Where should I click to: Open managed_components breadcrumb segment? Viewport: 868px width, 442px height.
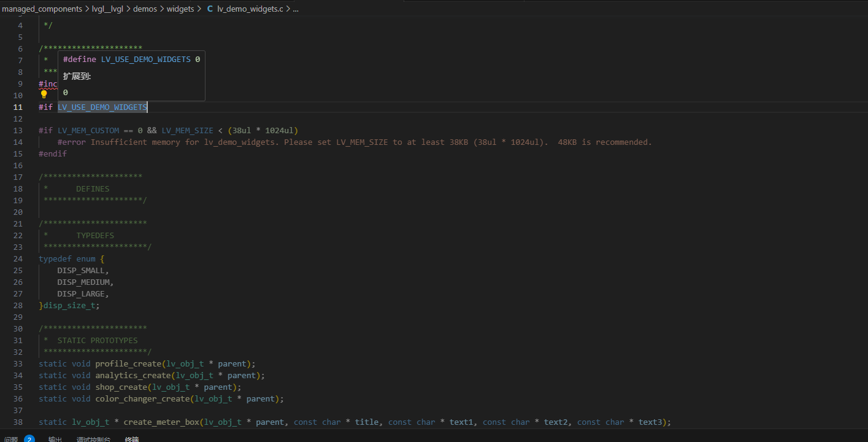[42, 9]
